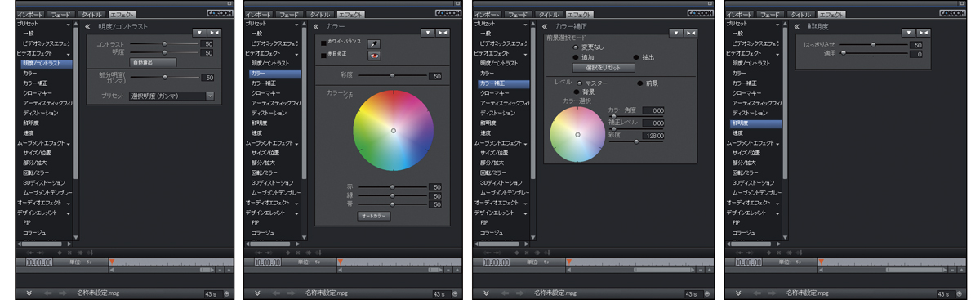Select PIP in the カラー補正 window's effect list

click(484, 223)
